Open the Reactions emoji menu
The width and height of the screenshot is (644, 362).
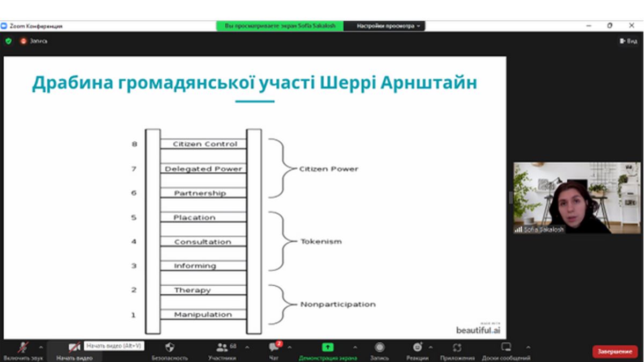point(417,348)
